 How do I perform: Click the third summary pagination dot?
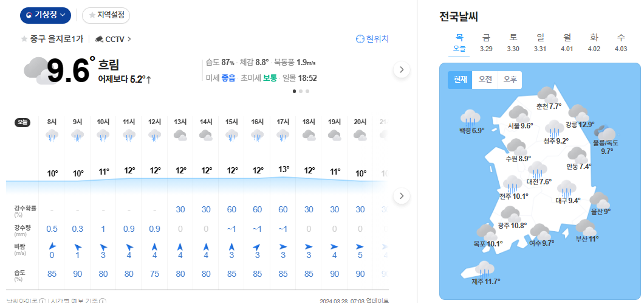click(x=308, y=91)
